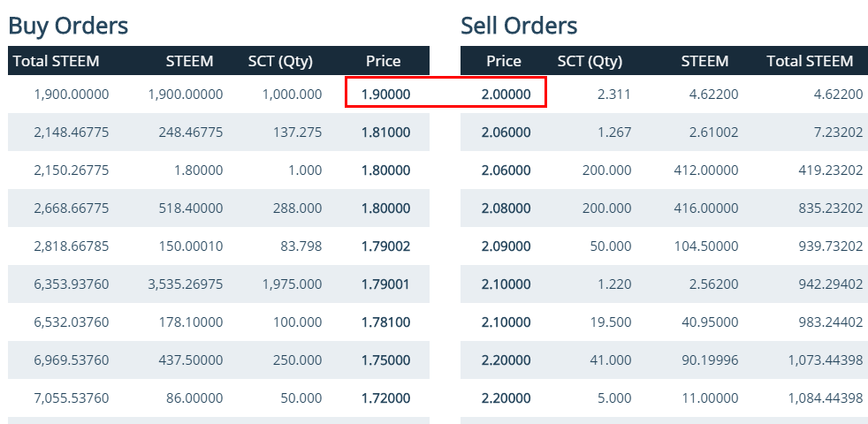Viewport: 868px width, 424px height.
Task: Click the 2.00000 sell order price
Action: click(506, 95)
